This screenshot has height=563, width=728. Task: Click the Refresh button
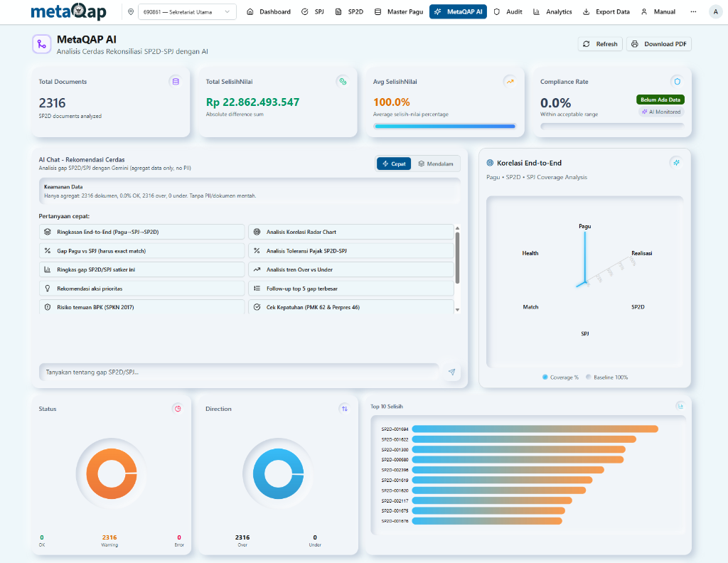coord(599,43)
